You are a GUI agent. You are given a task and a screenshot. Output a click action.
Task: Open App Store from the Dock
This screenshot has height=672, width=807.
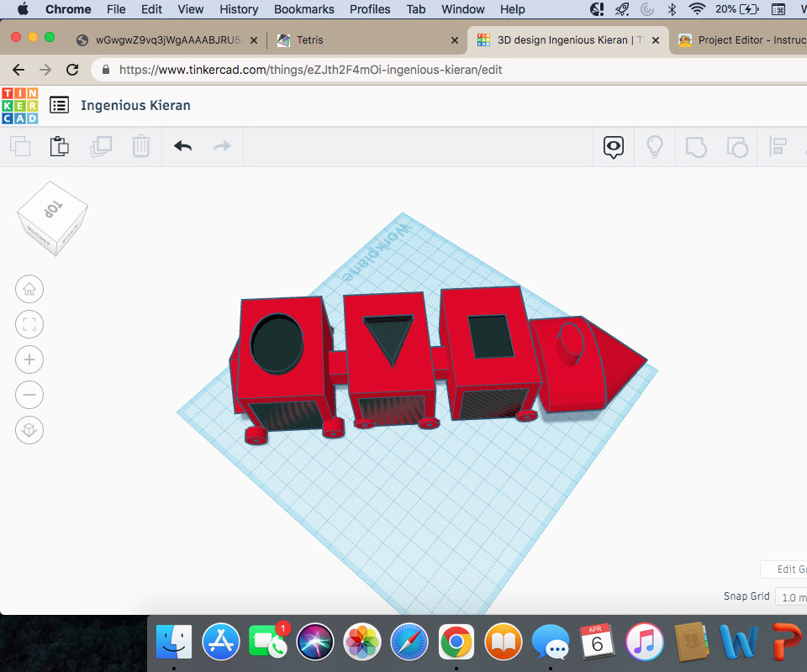click(221, 642)
